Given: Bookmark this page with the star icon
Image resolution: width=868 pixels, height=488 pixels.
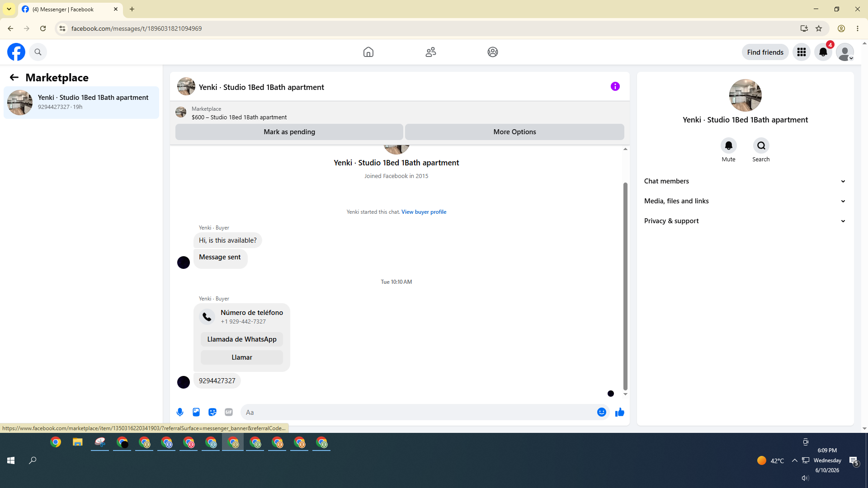Looking at the screenshot, I should [819, 28].
